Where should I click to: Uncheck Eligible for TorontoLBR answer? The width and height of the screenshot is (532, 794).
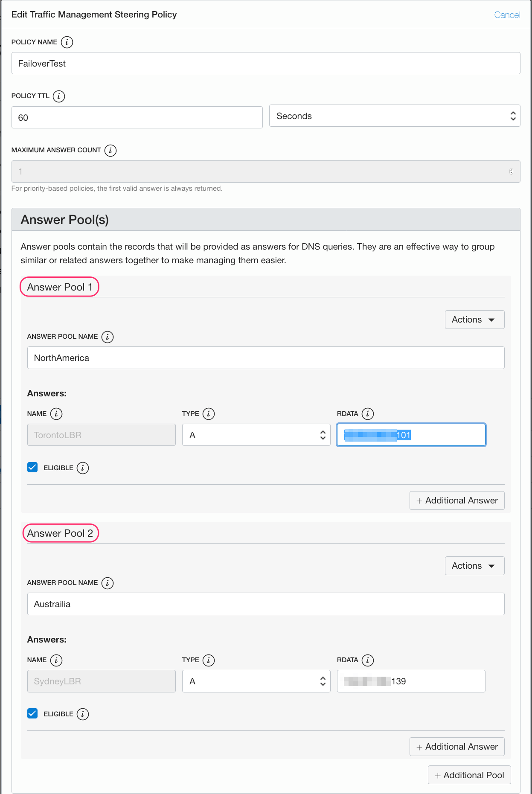[x=32, y=467]
